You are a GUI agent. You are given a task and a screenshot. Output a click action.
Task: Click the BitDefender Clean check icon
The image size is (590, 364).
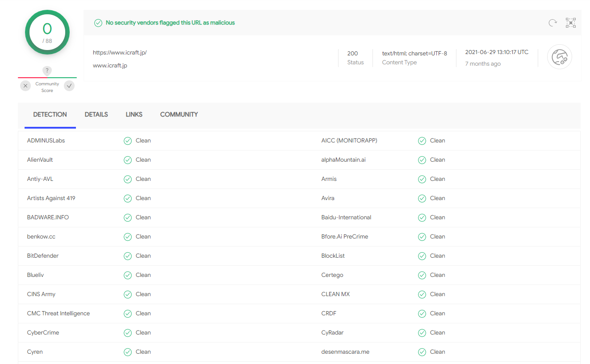click(128, 256)
